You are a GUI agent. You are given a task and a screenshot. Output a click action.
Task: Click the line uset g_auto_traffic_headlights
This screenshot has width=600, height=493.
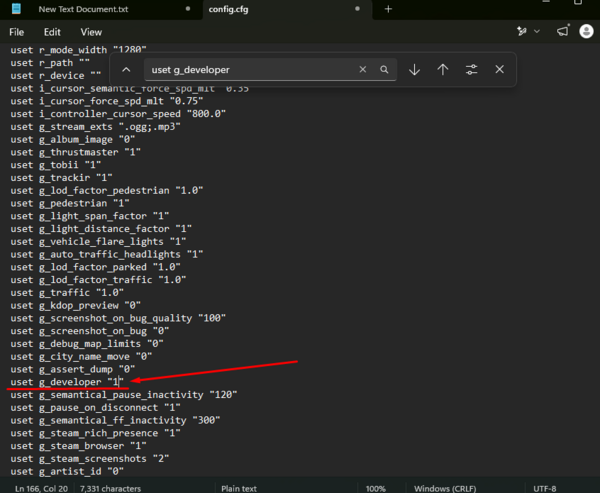(x=107, y=255)
